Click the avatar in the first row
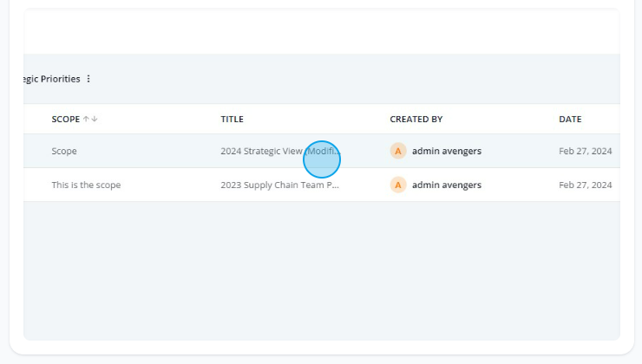The height and width of the screenshot is (364, 642). 398,151
